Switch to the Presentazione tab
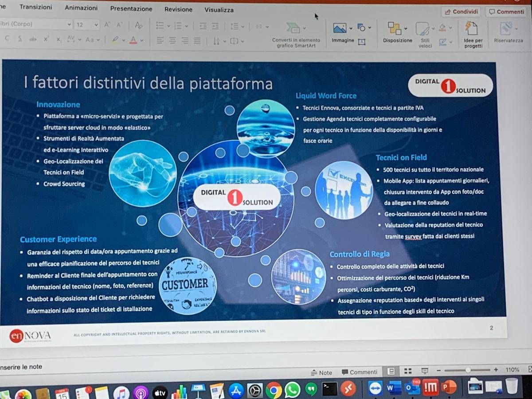Image resolution: width=532 pixels, height=399 pixels. [131, 9]
